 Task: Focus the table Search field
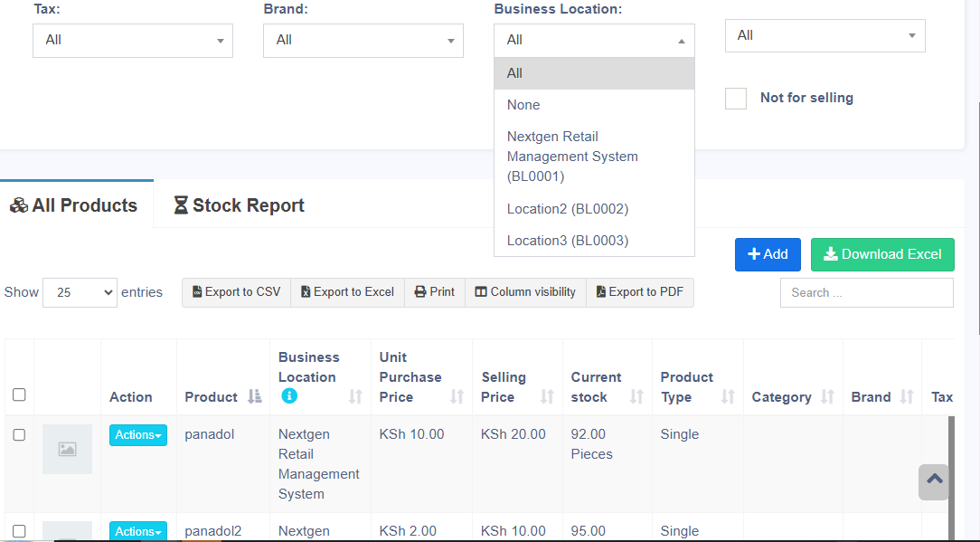point(867,293)
